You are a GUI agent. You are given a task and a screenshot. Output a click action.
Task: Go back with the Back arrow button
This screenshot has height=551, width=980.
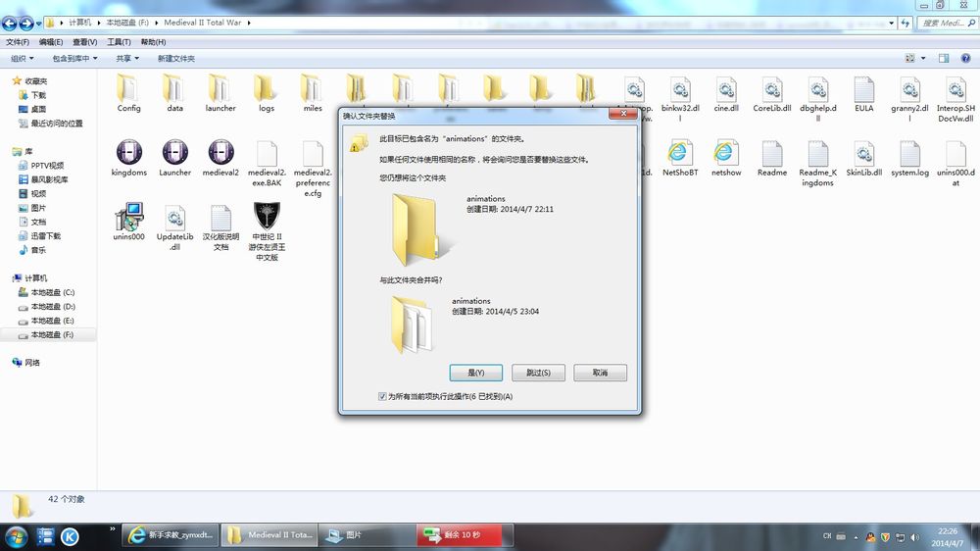[10, 24]
